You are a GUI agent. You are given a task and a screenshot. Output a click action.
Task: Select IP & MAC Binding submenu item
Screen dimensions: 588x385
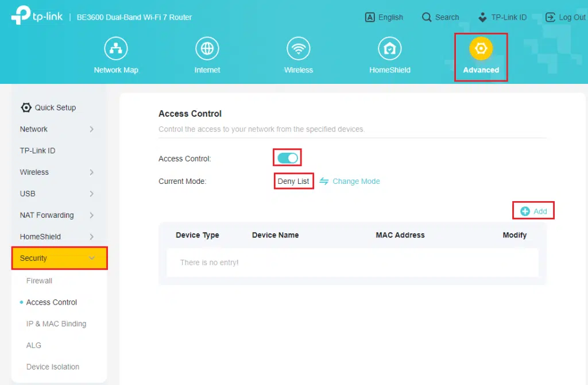[x=56, y=324]
